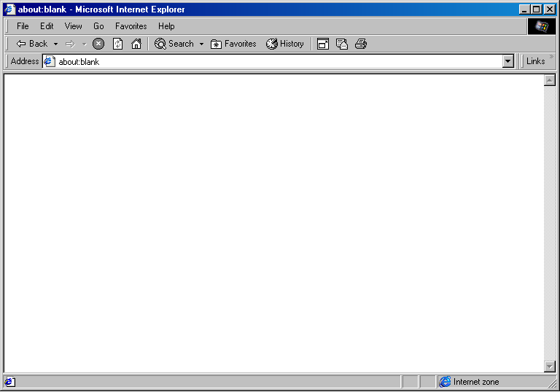Image resolution: width=560 pixels, height=392 pixels.
Task: Click the vertical scrollbar track
Action: pos(549,223)
